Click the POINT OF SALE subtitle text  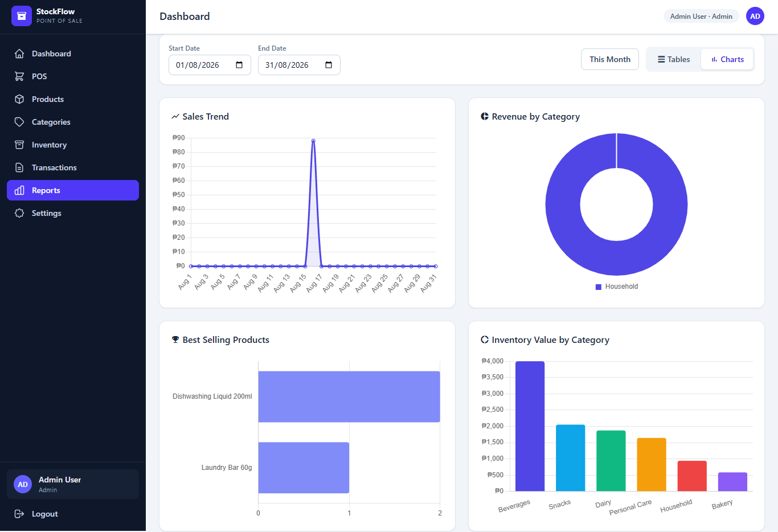coord(59,21)
